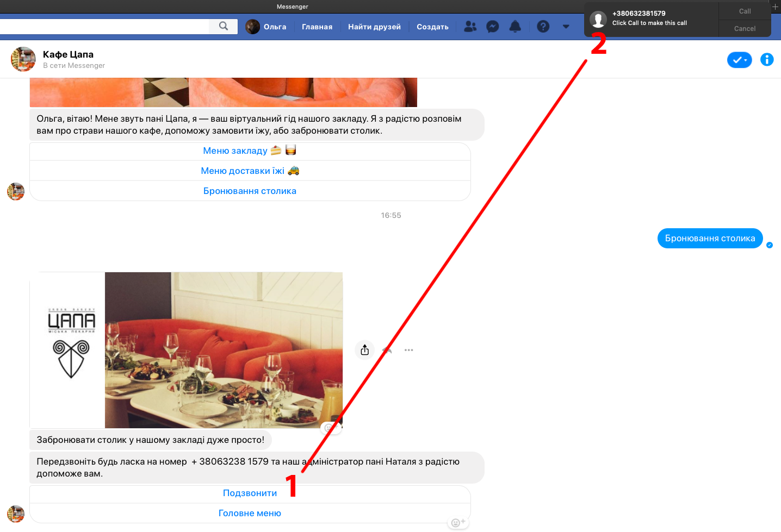
Task: Open the mark-as-done checkmark dropdown
Action: [740, 60]
